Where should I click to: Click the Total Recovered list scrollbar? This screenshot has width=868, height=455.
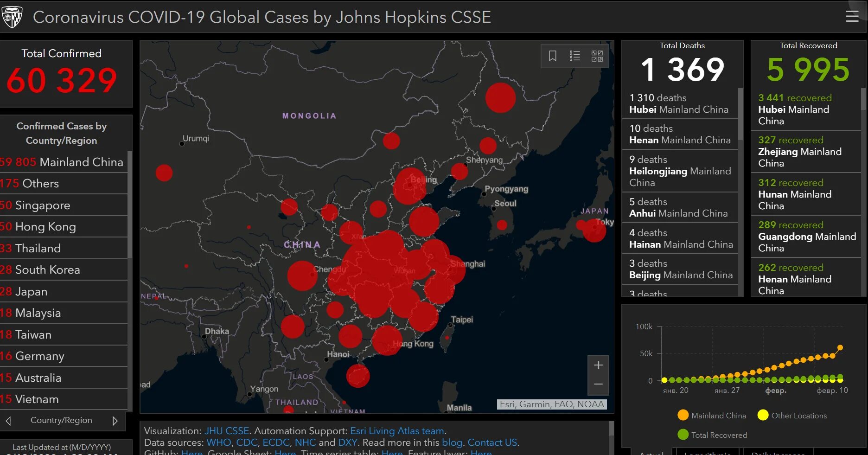click(x=863, y=99)
